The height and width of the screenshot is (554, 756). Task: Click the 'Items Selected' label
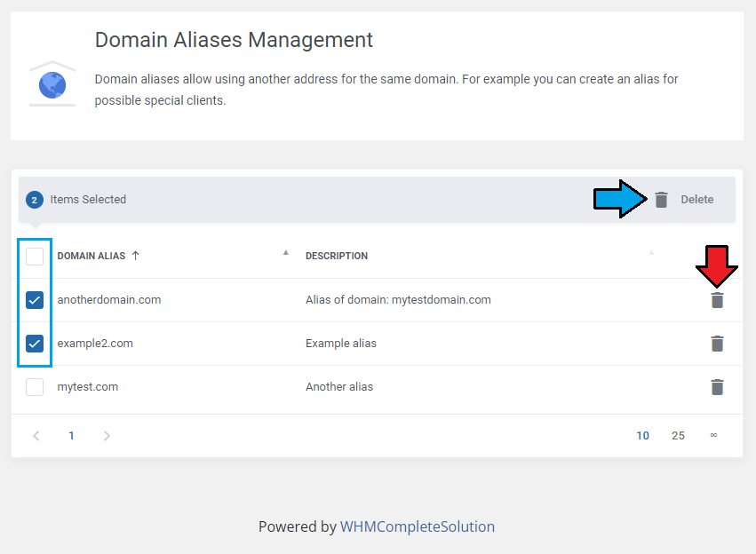point(88,200)
